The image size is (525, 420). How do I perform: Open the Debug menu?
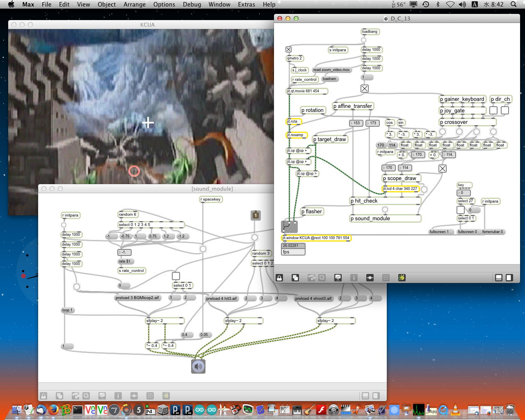(x=192, y=5)
